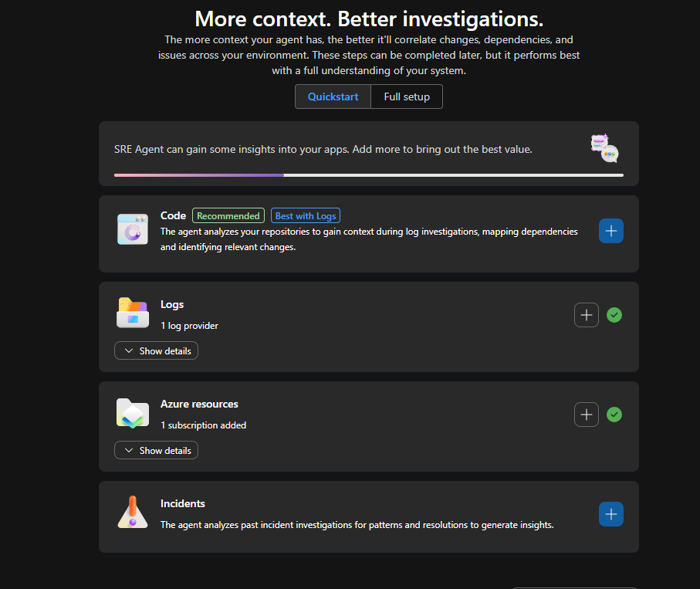Click the '1 log provider' text
Image resolution: width=700 pixels, height=589 pixels.
pyautogui.click(x=189, y=326)
